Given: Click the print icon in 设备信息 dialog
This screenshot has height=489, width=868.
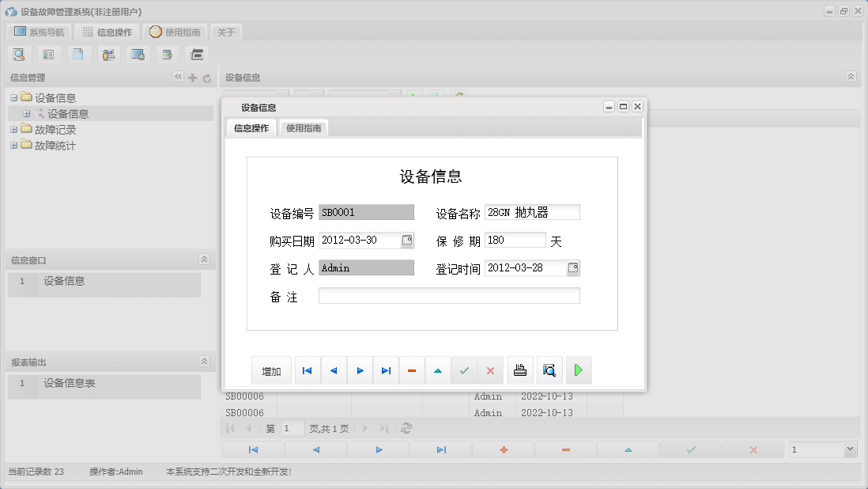Looking at the screenshot, I should [x=520, y=370].
